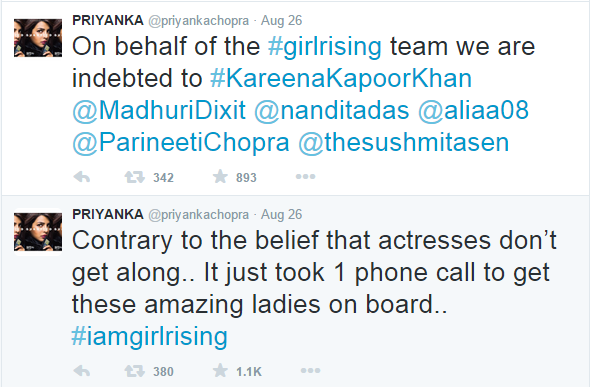Open the first tweet's Aug 26 timestamp
This screenshot has width=590, height=387.
281,20
